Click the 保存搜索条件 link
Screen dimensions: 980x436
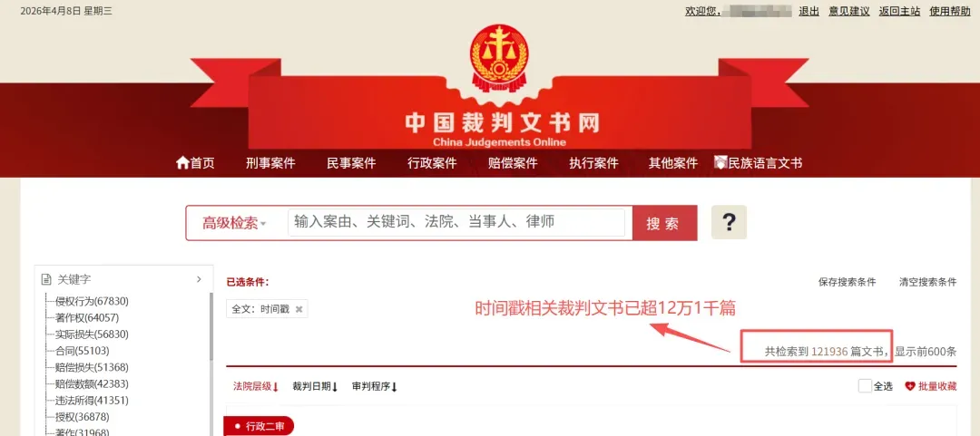tap(847, 282)
